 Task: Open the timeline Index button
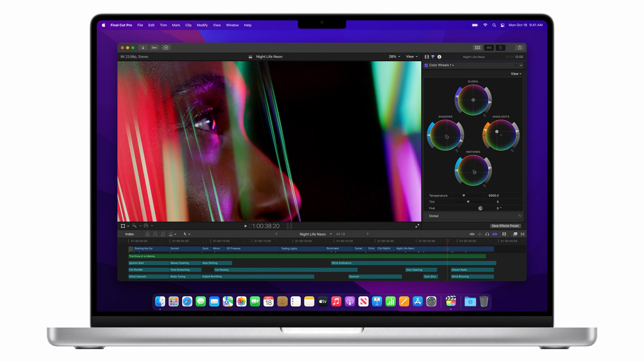[129, 234]
